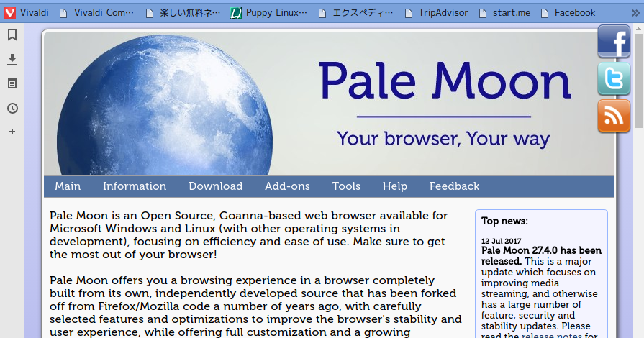Click the scrollbar up arrow

[638, 29]
